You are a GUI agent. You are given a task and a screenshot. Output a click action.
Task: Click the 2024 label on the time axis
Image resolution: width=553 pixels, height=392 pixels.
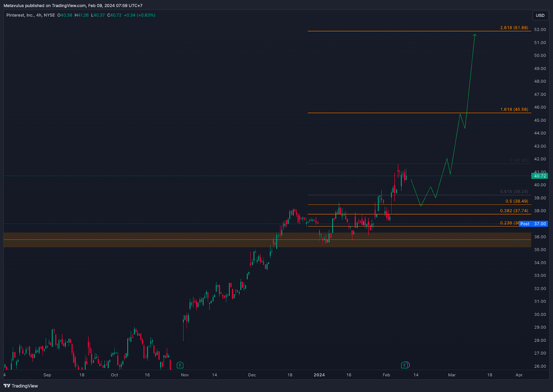(319, 375)
